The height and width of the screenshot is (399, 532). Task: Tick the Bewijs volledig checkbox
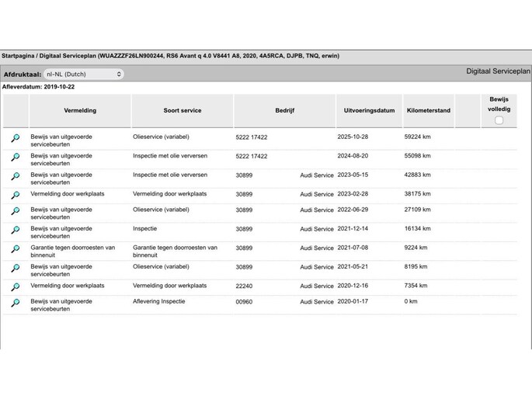[499, 120]
